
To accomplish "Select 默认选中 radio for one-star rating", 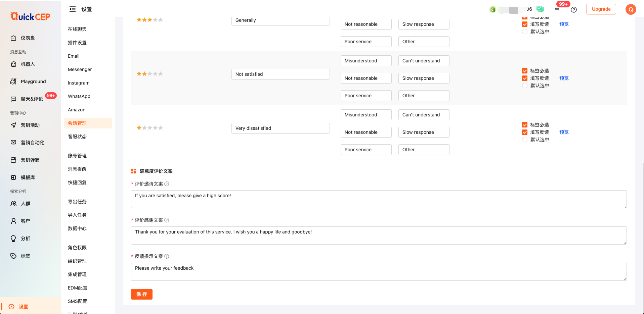I will point(525,140).
